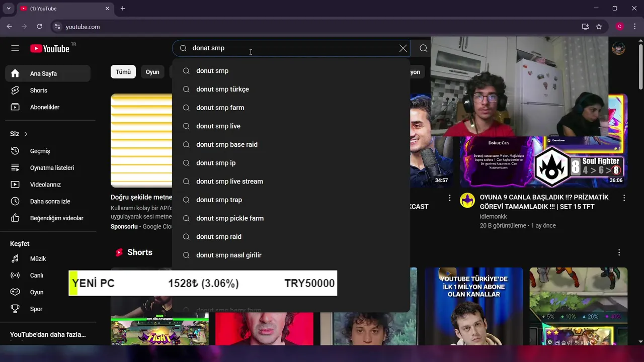Select suggestion "donut smp base raid"

click(291, 145)
